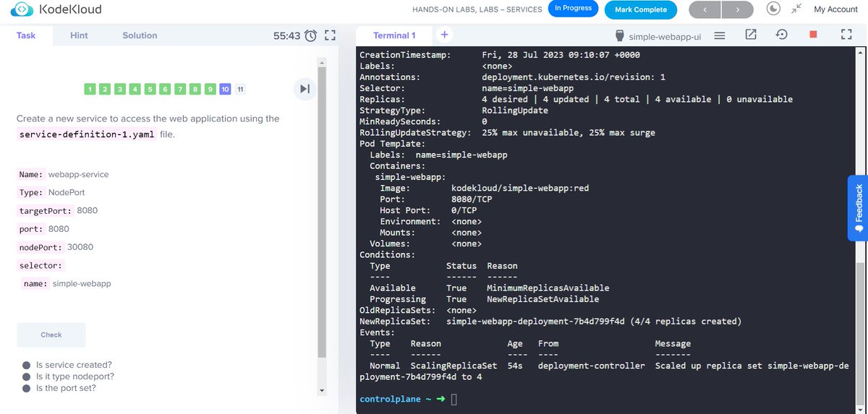The height and width of the screenshot is (414, 868).
Task: Click the terminal vertical scrollbar
Action: pos(860,332)
